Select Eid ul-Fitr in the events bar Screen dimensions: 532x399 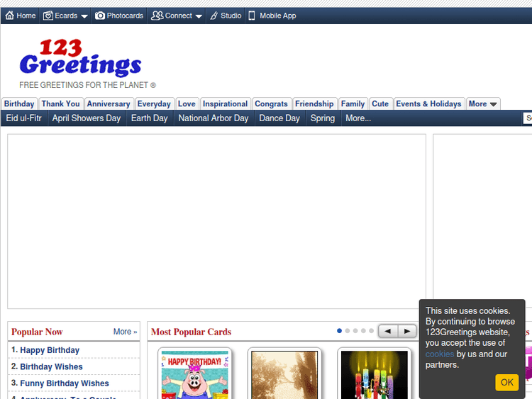pyautogui.click(x=23, y=118)
